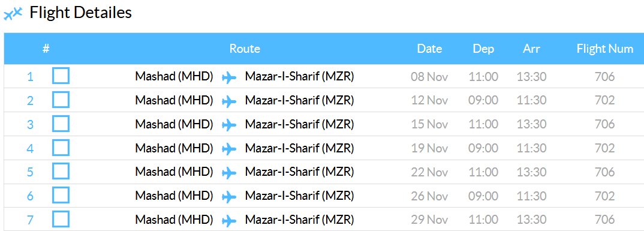The height and width of the screenshot is (231, 644).
Task: Enable the checkbox for flight row 4
Action: [61, 148]
